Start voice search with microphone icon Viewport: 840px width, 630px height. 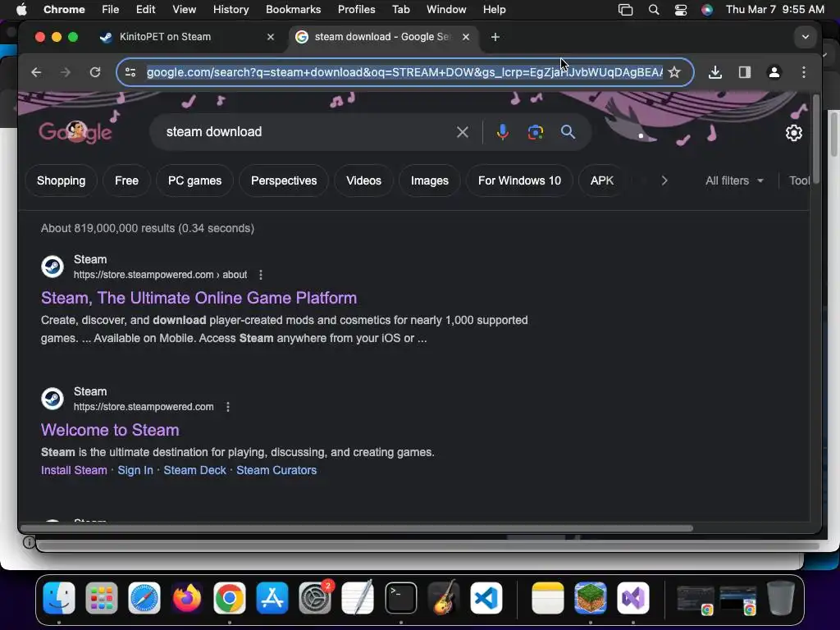(x=503, y=132)
